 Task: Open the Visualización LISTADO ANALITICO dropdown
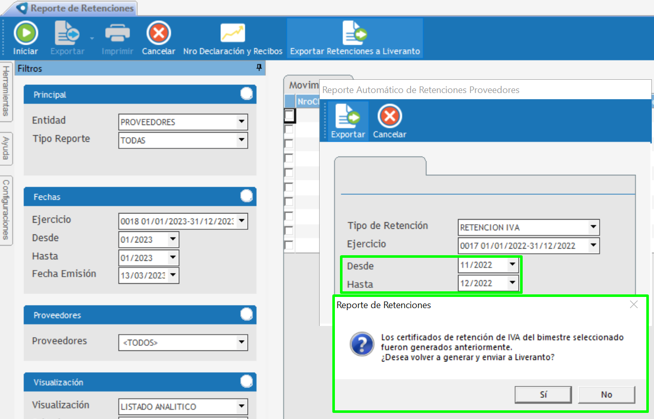coord(241,406)
